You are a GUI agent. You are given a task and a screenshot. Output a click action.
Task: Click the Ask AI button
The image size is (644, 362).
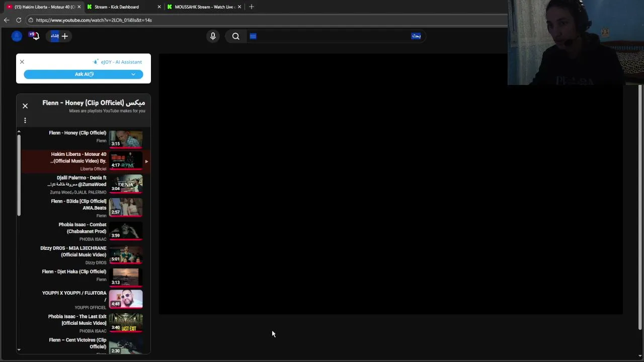[x=84, y=74]
